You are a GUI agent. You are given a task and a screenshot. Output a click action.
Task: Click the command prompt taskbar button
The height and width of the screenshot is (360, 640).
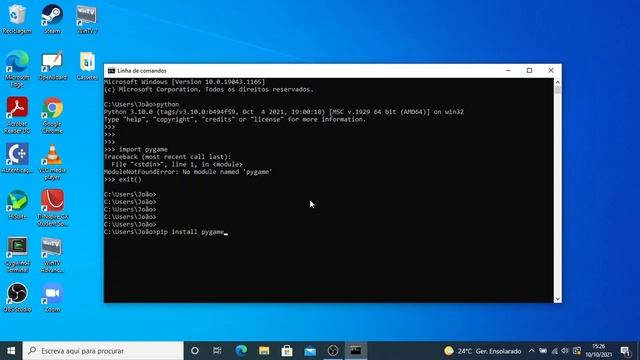tap(356, 351)
